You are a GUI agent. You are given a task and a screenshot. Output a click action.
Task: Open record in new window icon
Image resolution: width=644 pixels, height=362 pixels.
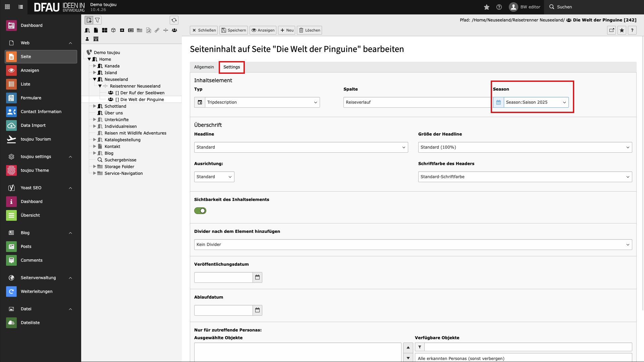[x=611, y=30]
